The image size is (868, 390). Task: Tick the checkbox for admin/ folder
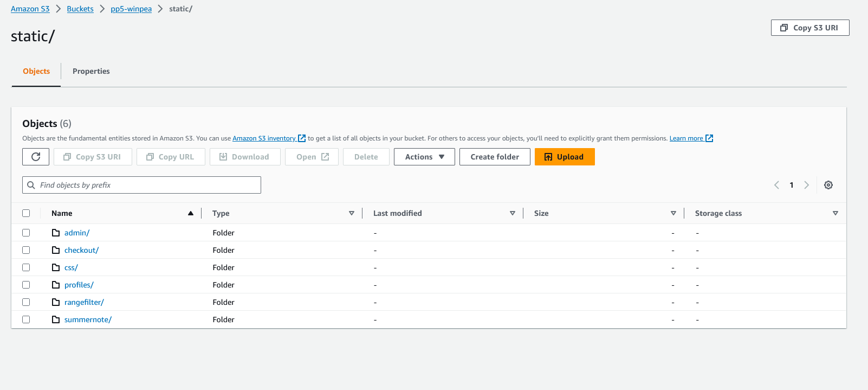pyautogui.click(x=26, y=233)
